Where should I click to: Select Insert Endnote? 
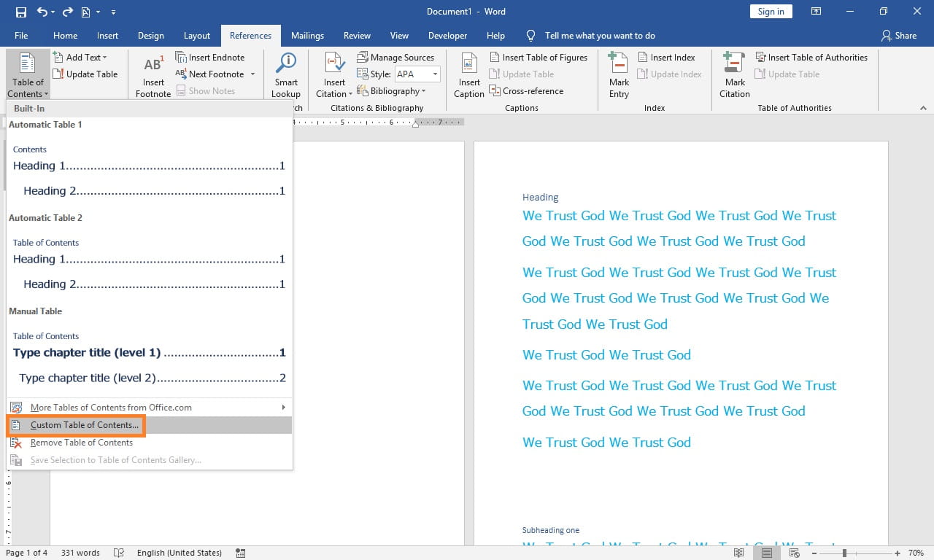coord(210,56)
